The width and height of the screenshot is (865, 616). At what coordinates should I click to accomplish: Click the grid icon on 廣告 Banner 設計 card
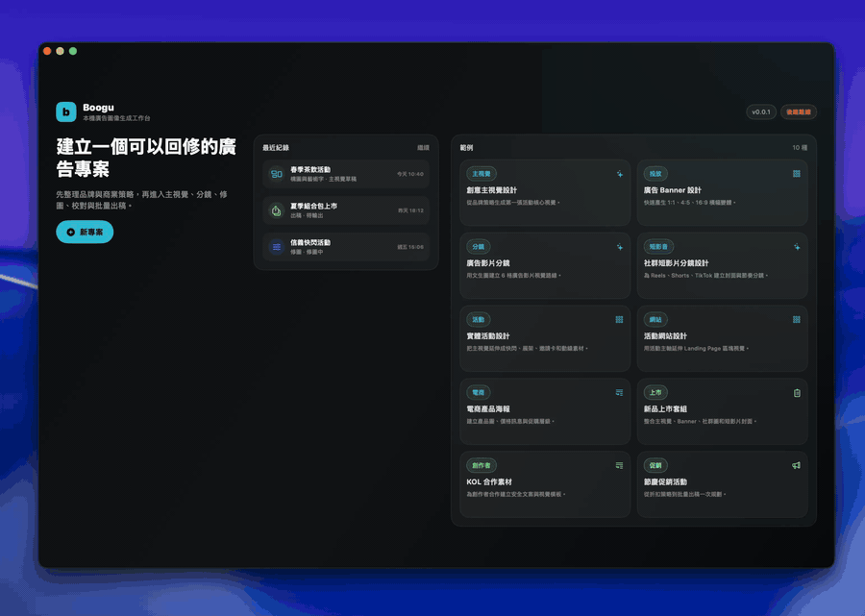(797, 174)
